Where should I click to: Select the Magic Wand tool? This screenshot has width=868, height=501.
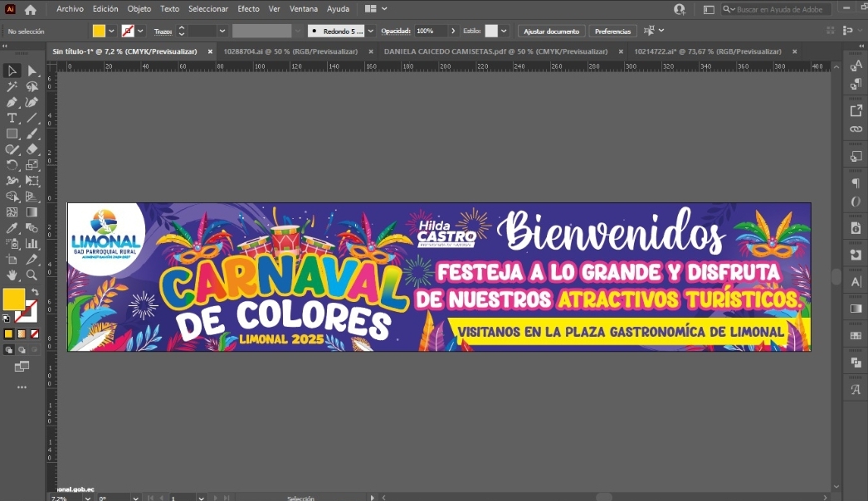point(12,87)
